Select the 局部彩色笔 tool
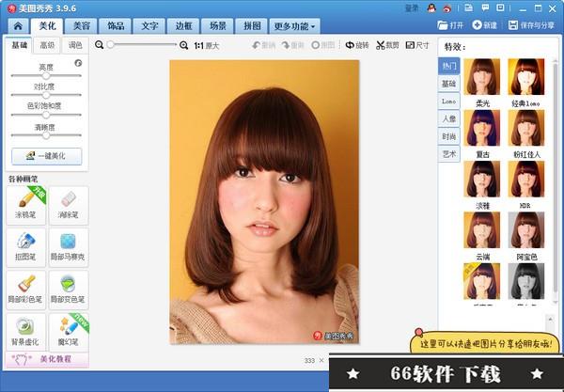Image resolution: width=564 pixels, height=392 pixels. 26,290
